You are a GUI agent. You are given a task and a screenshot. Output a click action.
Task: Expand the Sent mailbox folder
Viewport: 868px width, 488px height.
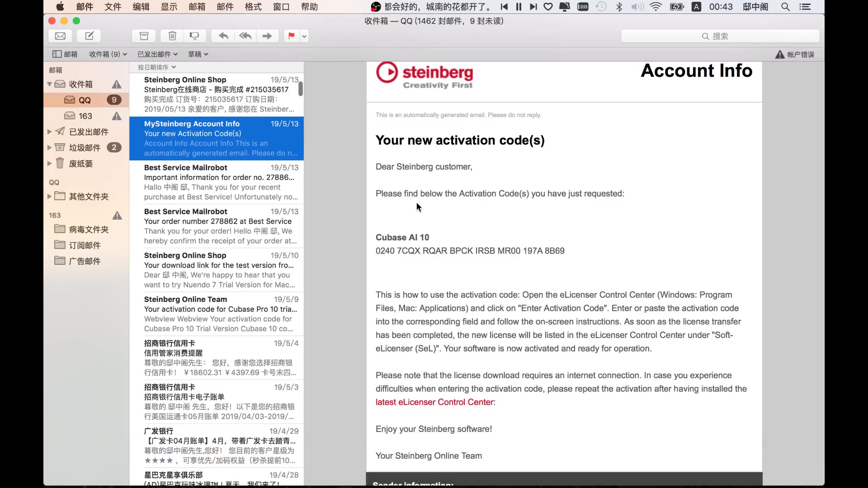[49, 132]
